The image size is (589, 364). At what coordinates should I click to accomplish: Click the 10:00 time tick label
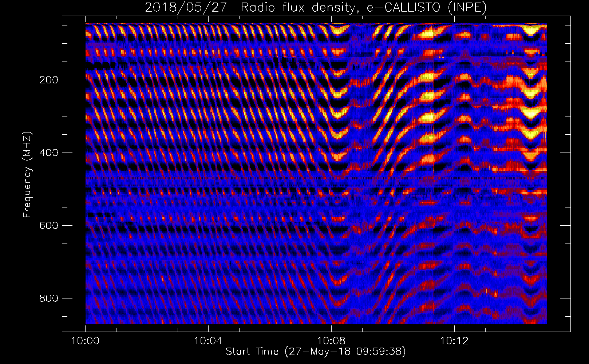(x=85, y=341)
